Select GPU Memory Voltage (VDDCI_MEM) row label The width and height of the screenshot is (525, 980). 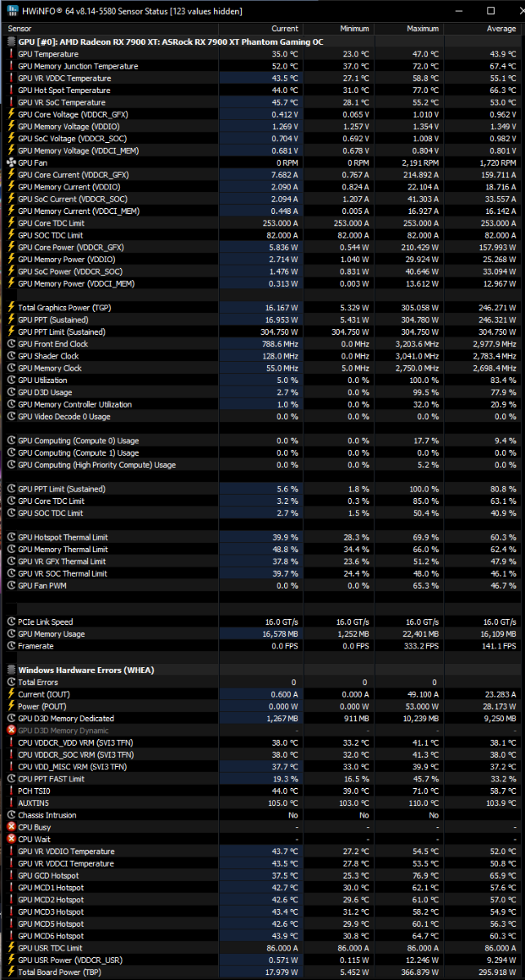click(x=80, y=151)
